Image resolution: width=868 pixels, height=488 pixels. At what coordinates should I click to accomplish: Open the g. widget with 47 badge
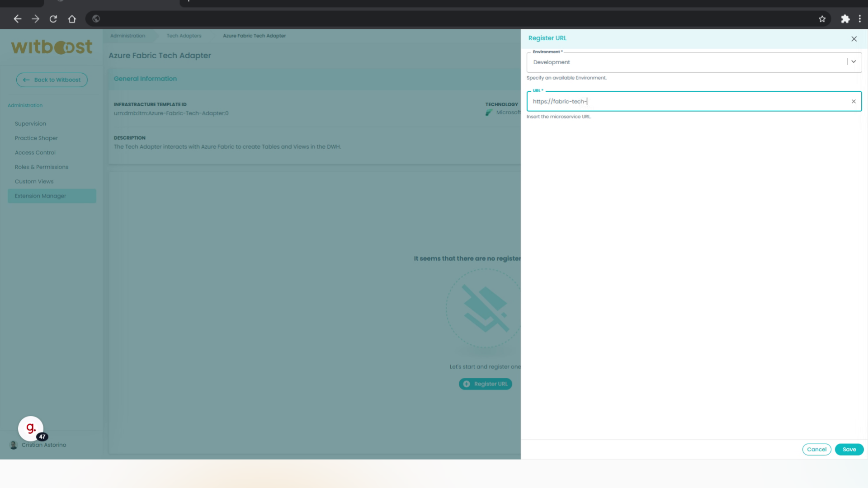coord(31,428)
